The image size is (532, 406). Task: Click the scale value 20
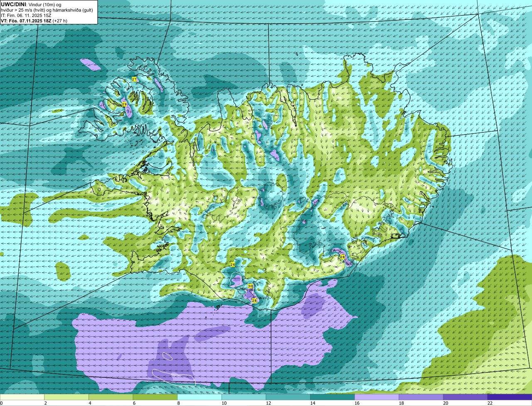[446, 403]
